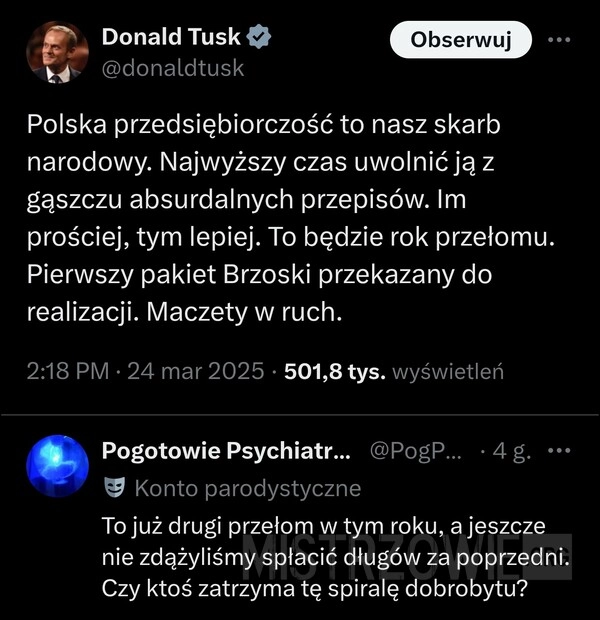Screen dimensions: 600x620
Task: Open the more options menu on Tusk's tweet
Action: click(559, 40)
